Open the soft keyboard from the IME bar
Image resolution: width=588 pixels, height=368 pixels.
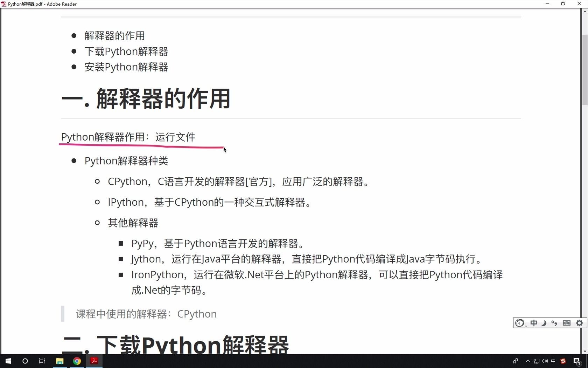point(567,323)
